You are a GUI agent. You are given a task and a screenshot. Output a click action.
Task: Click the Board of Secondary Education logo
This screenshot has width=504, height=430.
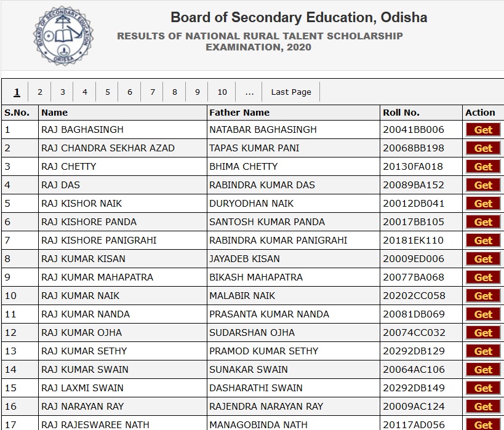click(63, 36)
